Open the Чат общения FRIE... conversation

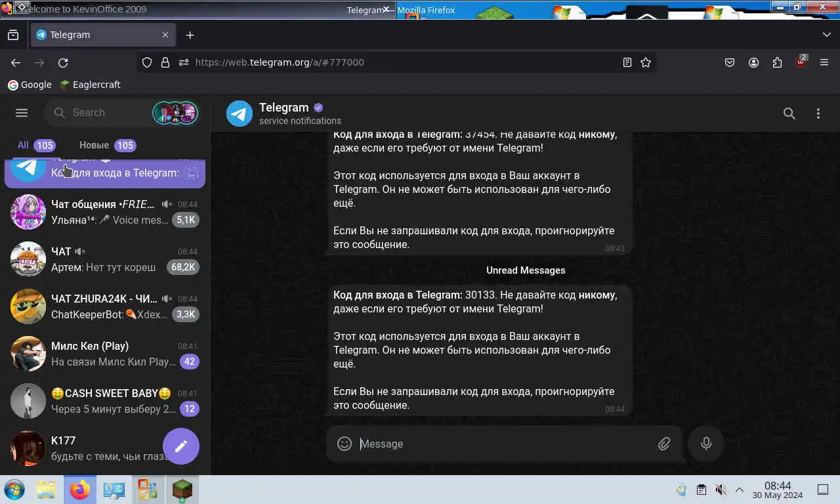pyautogui.click(x=105, y=212)
